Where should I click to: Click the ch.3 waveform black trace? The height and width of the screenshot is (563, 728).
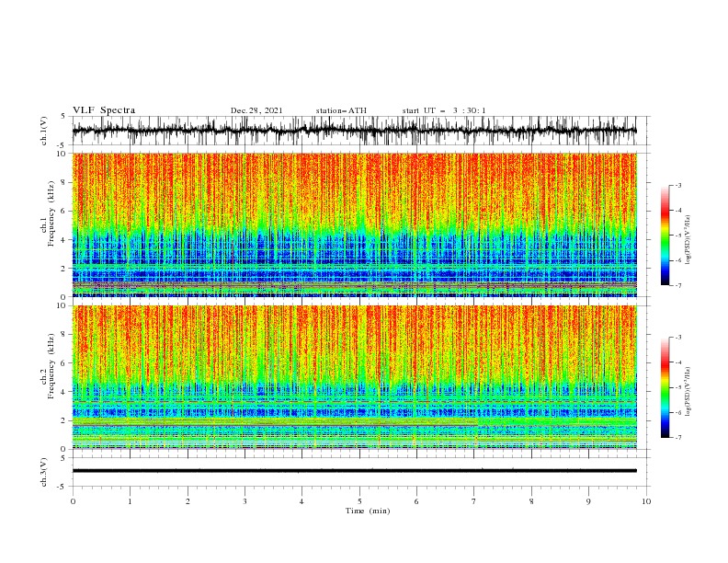pyautogui.click(x=355, y=471)
